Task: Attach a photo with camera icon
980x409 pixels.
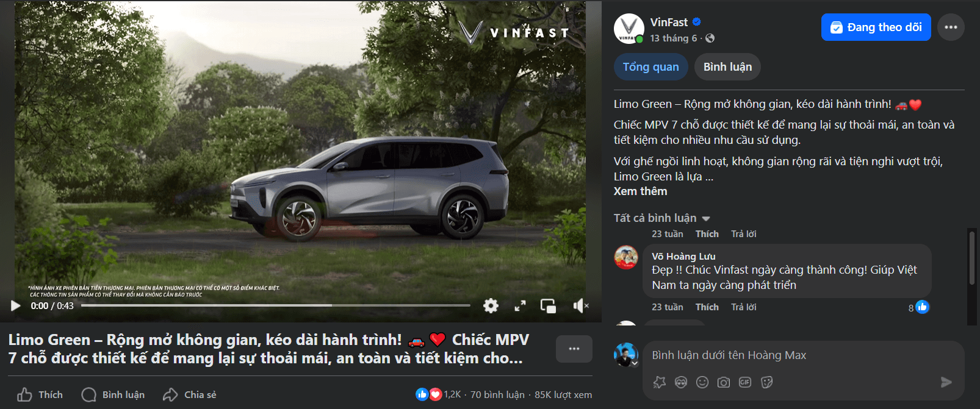Action: pos(724,382)
